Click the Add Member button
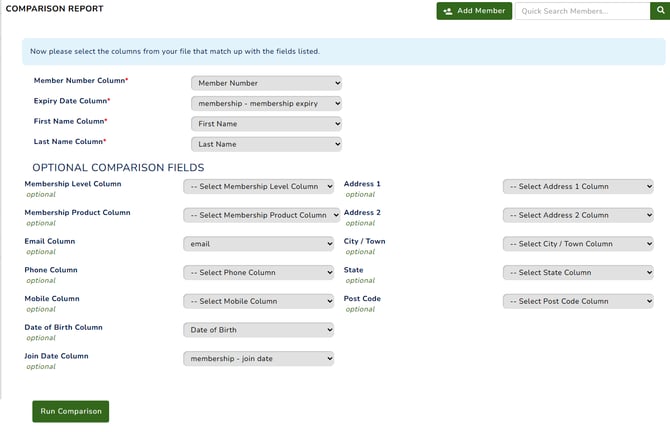This screenshot has width=670, height=432. click(x=474, y=11)
